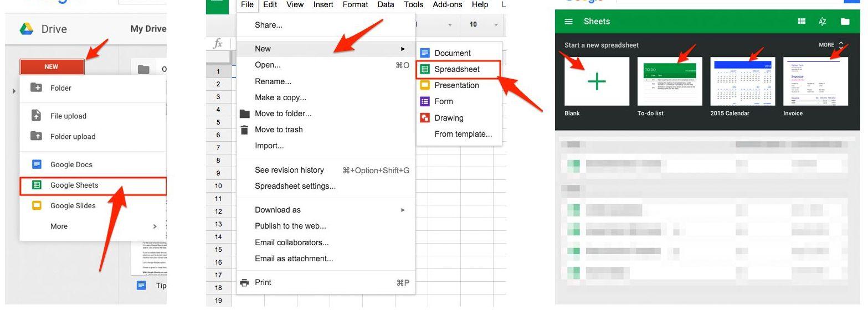The height and width of the screenshot is (310, 868).
Task: Expand the Download as submenu arrow
Action: (x=403, y=210)
